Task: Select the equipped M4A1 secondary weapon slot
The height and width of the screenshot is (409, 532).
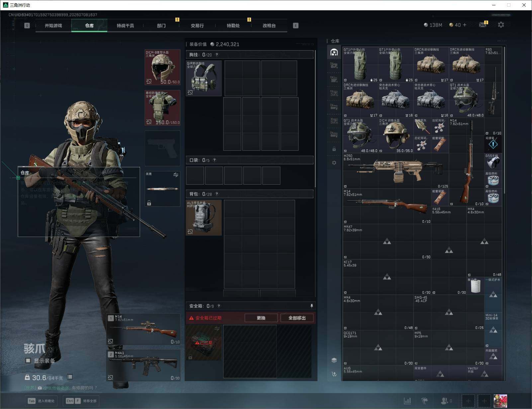Action: click(143, 366)
